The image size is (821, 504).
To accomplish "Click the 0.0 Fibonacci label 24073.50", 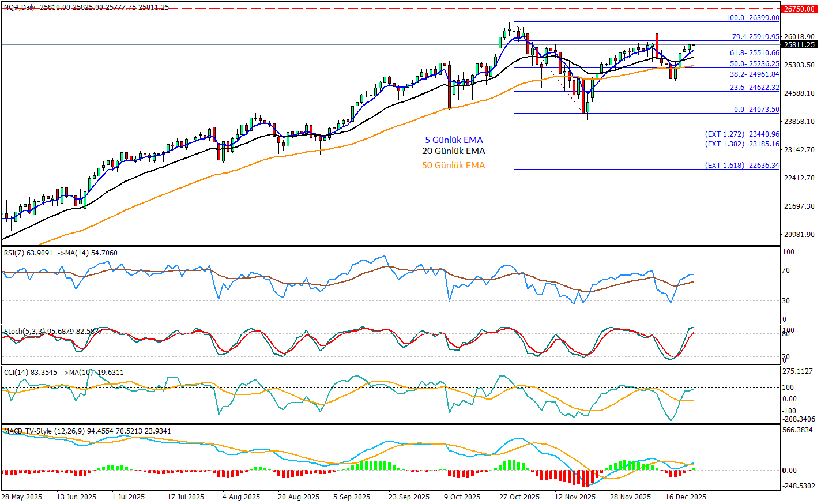I will point(756,110).
